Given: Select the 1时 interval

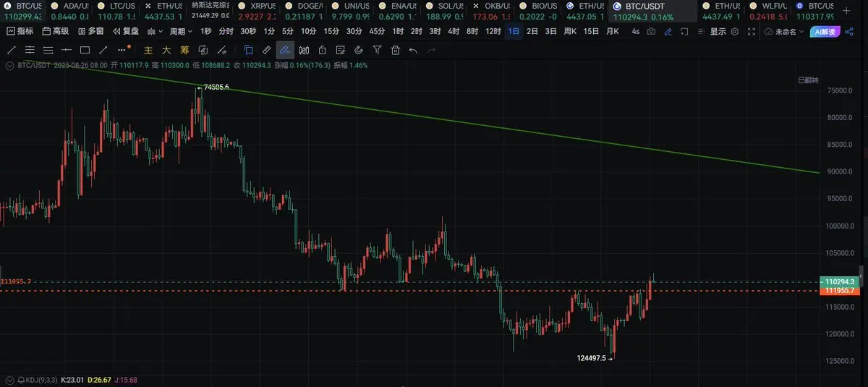Looking at the screenshot, I should [x=398, y=31].
